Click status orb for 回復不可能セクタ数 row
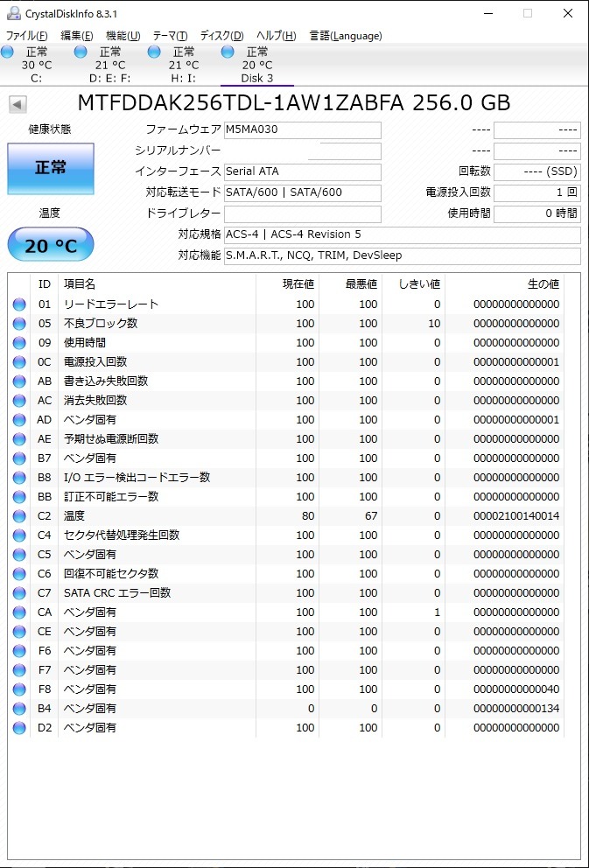The image size is (589, 868). (x=19, y=574)
